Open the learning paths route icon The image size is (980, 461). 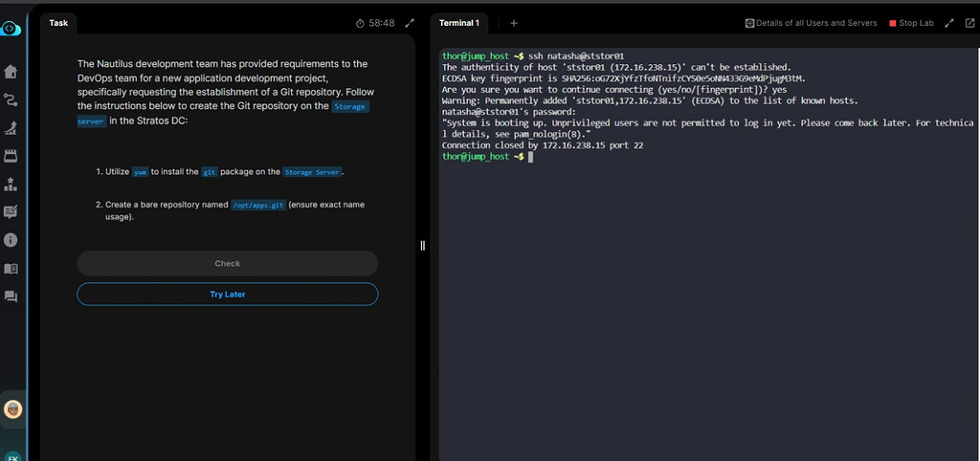(11, 99)
